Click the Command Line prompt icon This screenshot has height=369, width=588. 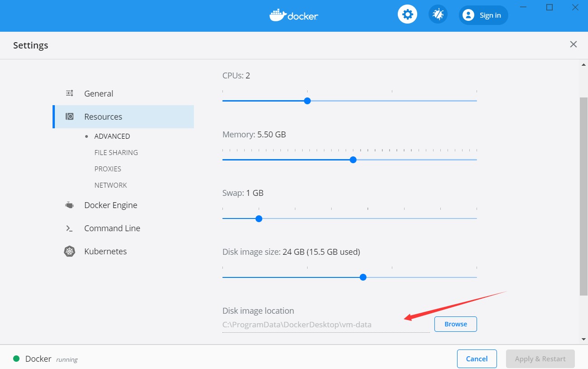(x=69, y=228)
